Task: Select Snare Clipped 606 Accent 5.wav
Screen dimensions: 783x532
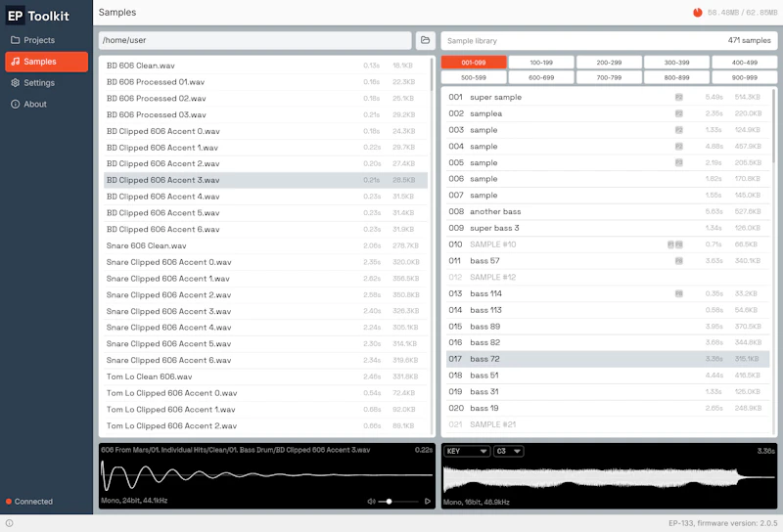Action: coord(265,344)
